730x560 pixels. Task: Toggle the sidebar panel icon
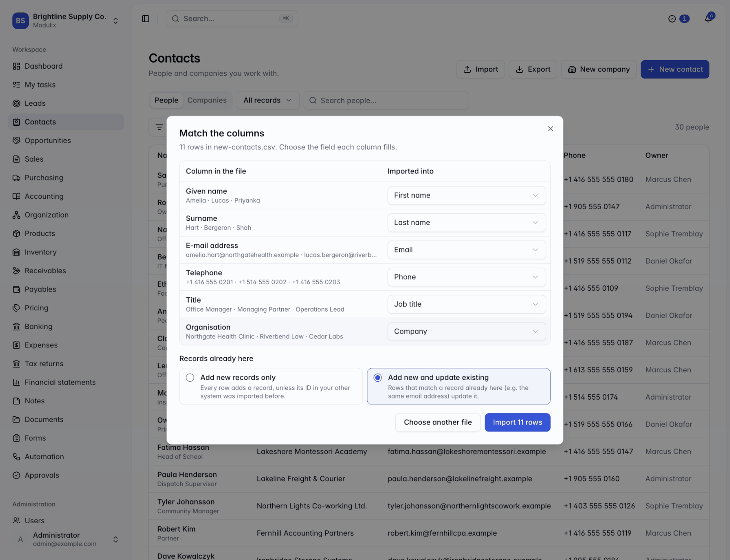coord(145,19)
